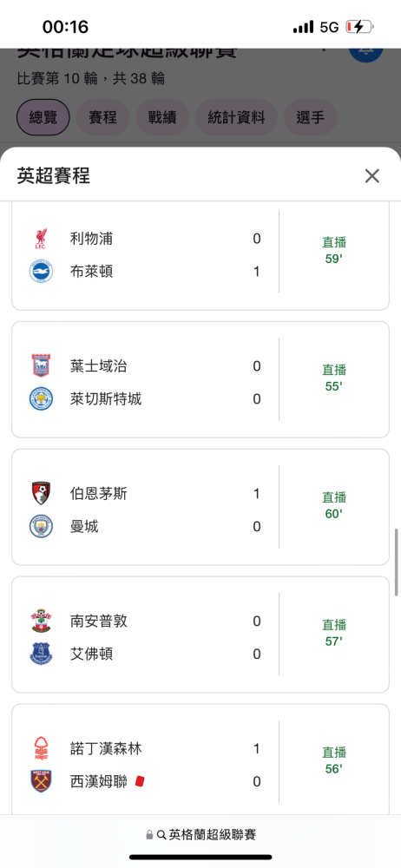Select the 總覽 tab
Image resolution: width=401 pixels, height=868 pixels.
click(43, 117)
